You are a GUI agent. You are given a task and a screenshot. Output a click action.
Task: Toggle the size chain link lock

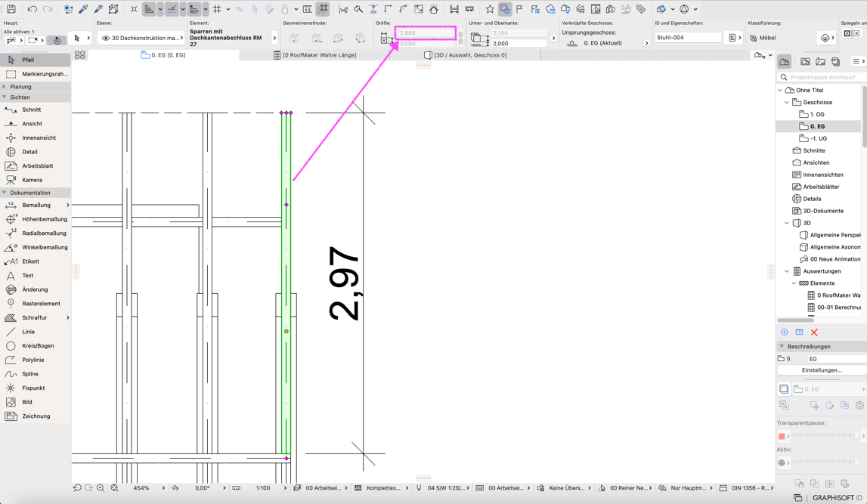(x=460, y=38)
